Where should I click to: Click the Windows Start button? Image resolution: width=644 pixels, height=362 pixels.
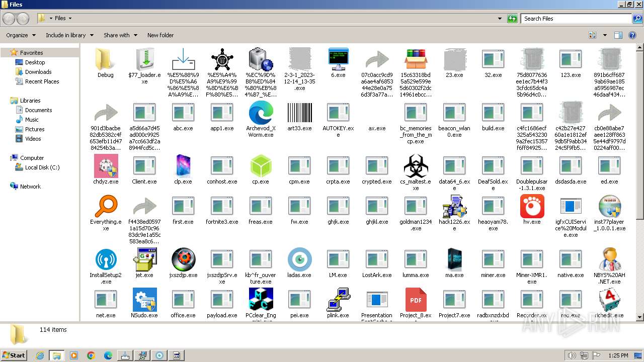[14, 355]
